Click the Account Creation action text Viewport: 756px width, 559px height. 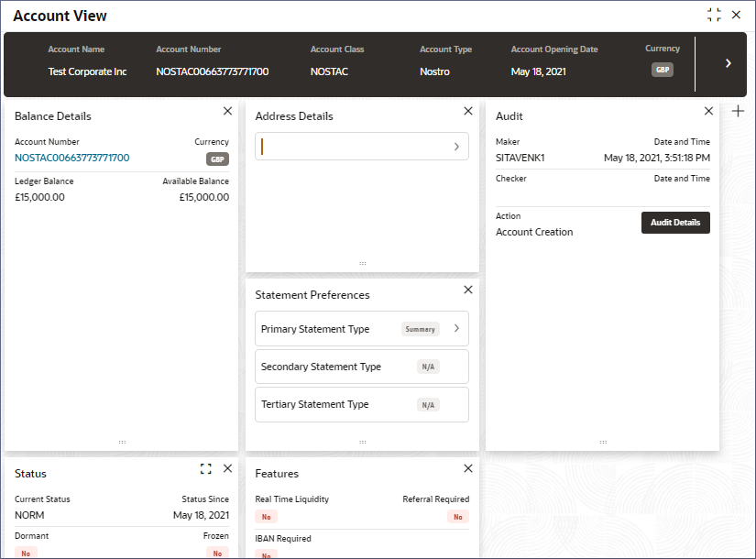click(x=534, y=232)
